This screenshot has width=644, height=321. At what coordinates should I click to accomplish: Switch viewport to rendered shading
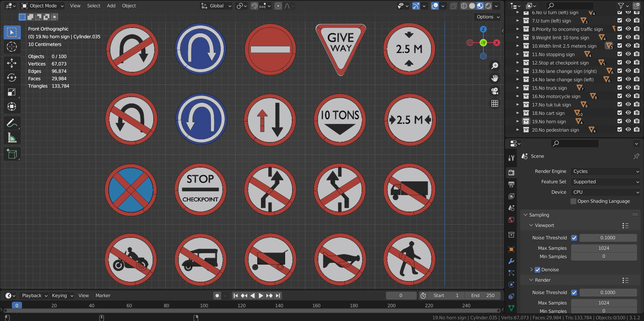[x=488, y=6]
